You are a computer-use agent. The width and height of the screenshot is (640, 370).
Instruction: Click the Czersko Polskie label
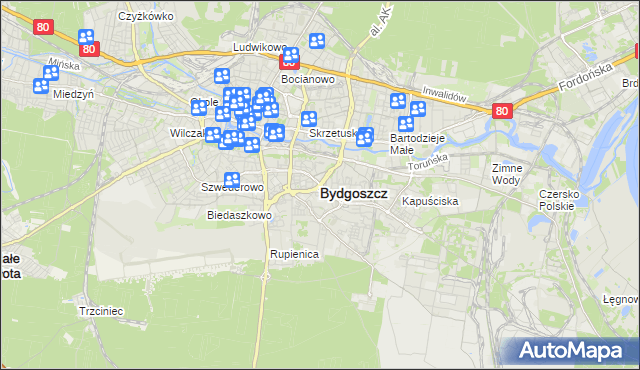pyautogui.click(x=559, y=200)
